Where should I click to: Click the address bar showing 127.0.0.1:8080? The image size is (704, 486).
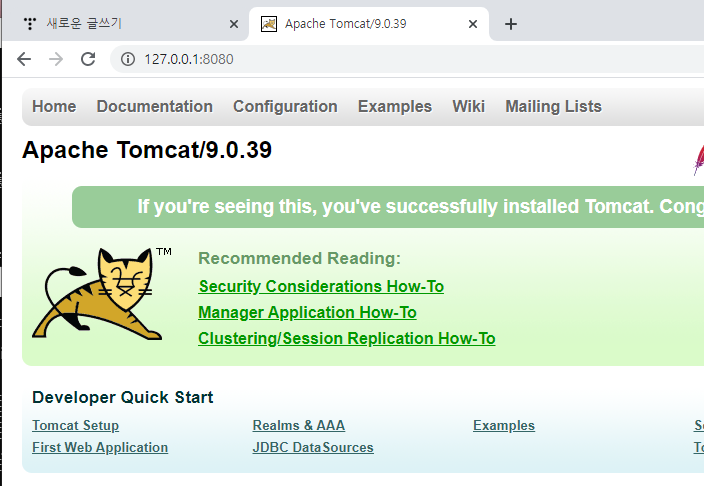click(x=407, y=59)
